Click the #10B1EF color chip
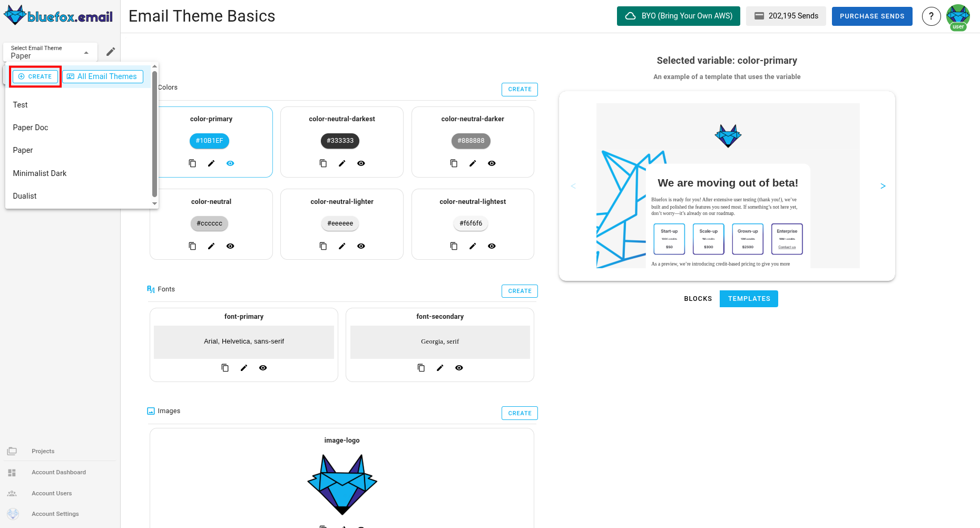The image size is (980, 528). 209,141
